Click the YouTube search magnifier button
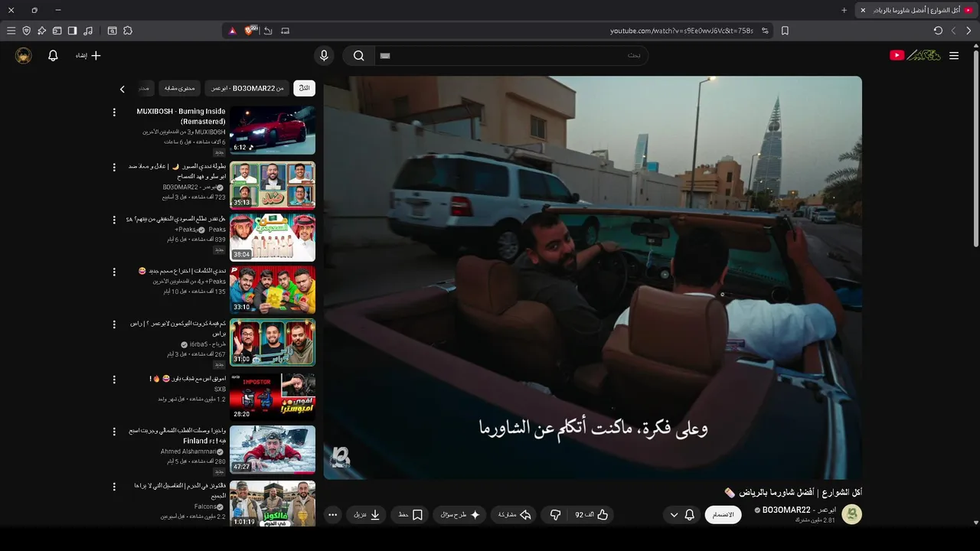 point(358,55)
